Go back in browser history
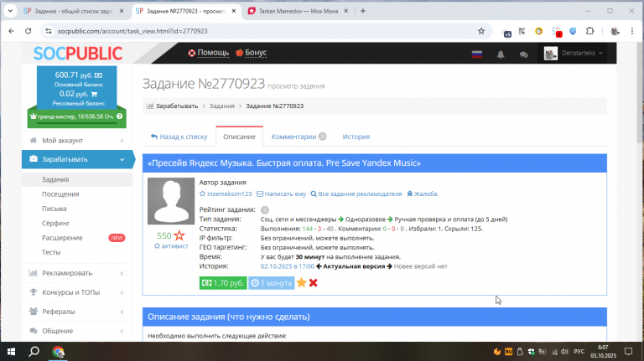Image resolution: width=644 pixels, height=361 pixels. (12, 31)
